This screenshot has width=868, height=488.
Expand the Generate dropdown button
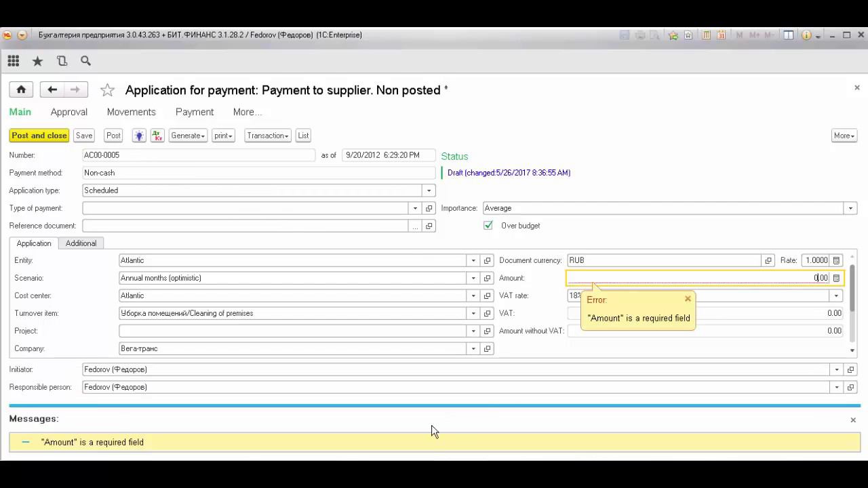point(188,136)
